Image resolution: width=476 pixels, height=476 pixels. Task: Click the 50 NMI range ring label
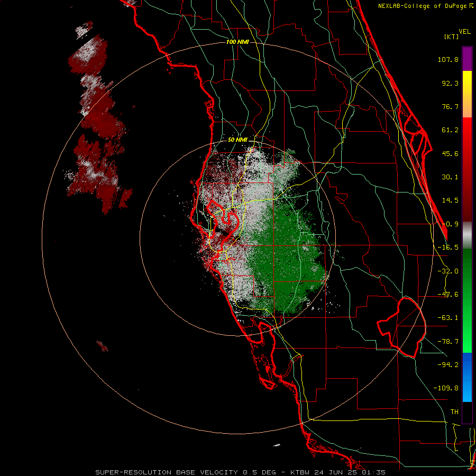point(237,140)
